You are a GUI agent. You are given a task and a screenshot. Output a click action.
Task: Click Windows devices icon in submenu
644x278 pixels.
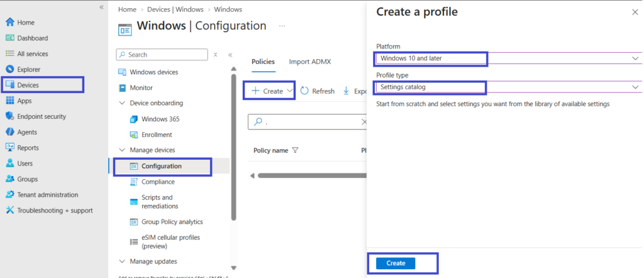pos(122,72)
